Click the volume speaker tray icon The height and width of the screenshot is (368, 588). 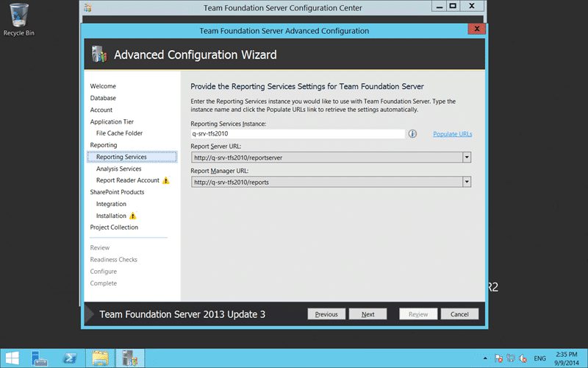(x=523, y=358)
